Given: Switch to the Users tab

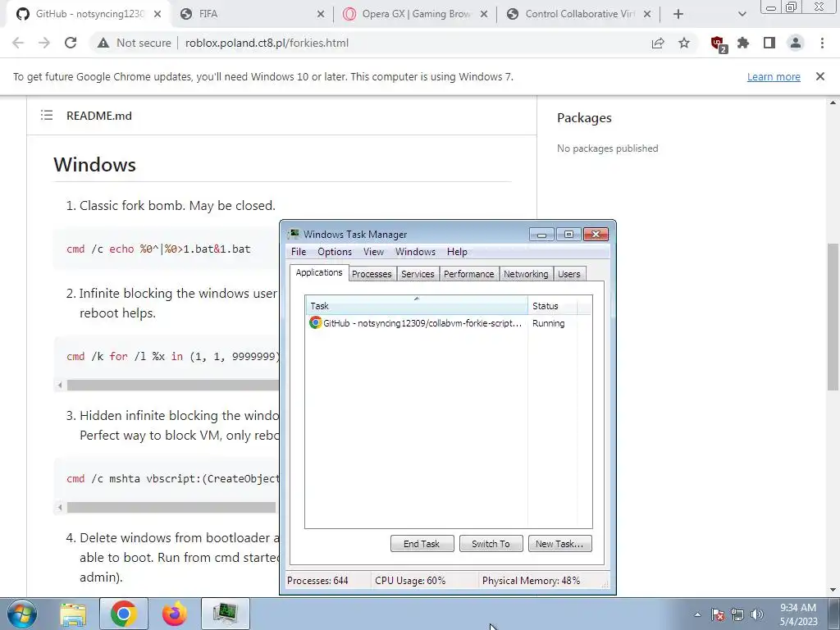Looking at the screenshot, I should tap(569, 274).
